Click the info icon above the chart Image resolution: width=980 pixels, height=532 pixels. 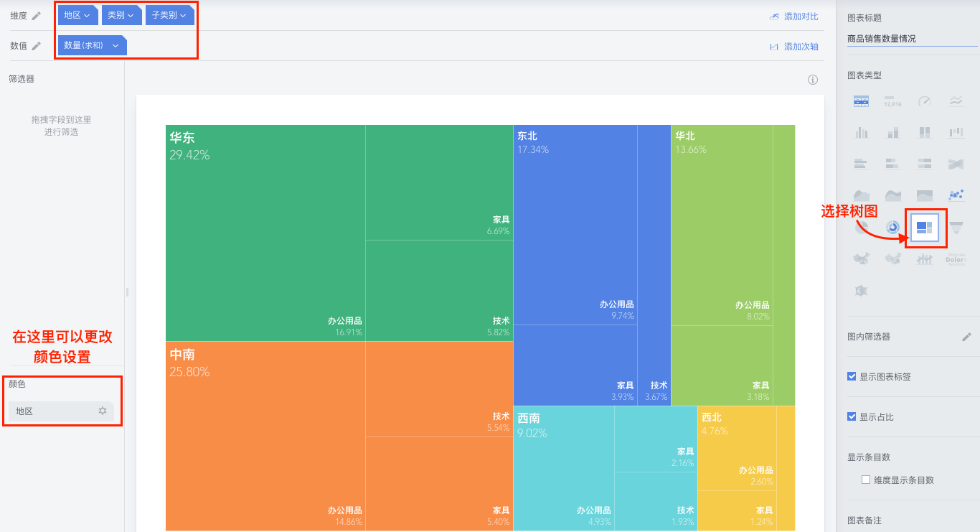click(x=813, y=80)
